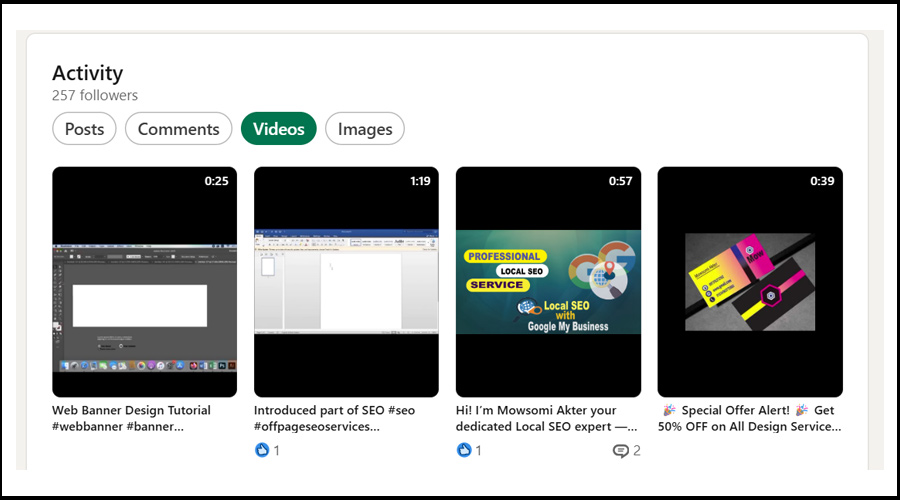
Task: Open the "Special Offer Alert" caption
Action: [x=749, y=418]
